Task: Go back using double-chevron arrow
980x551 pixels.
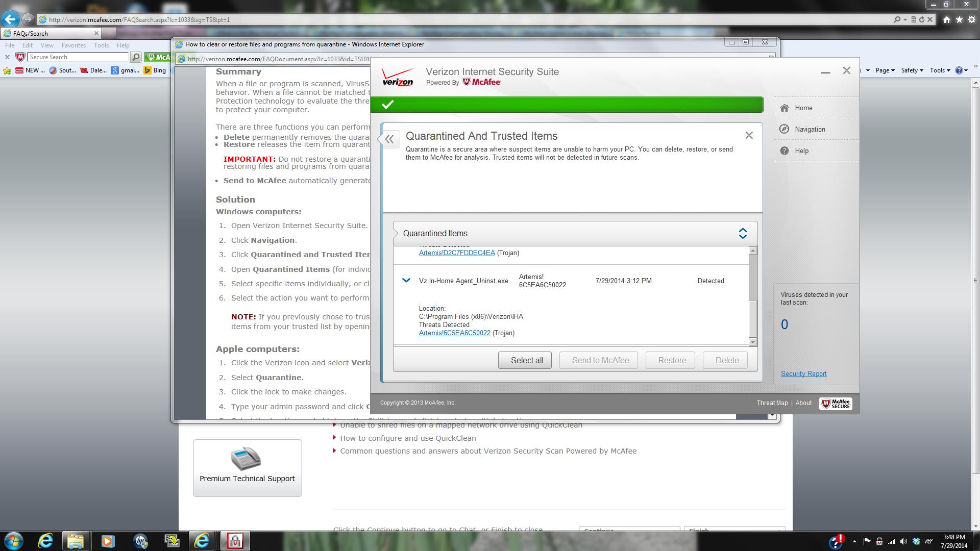Action: [x=389, y=139]
